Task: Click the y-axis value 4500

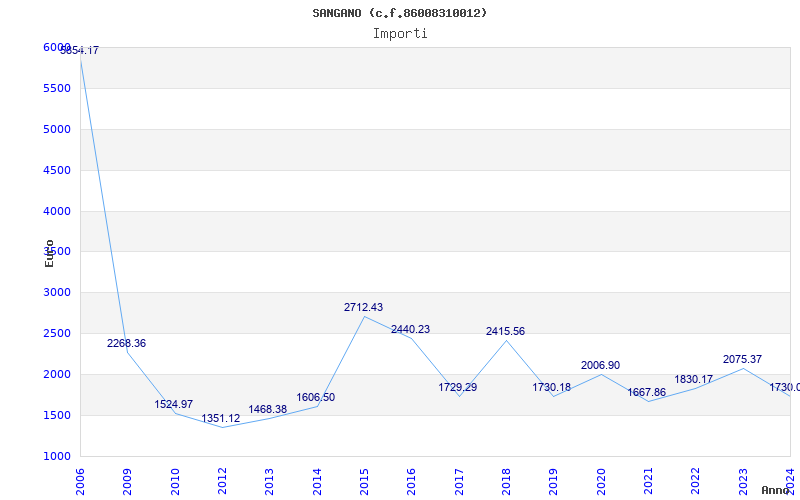Action: coord(57,170)
